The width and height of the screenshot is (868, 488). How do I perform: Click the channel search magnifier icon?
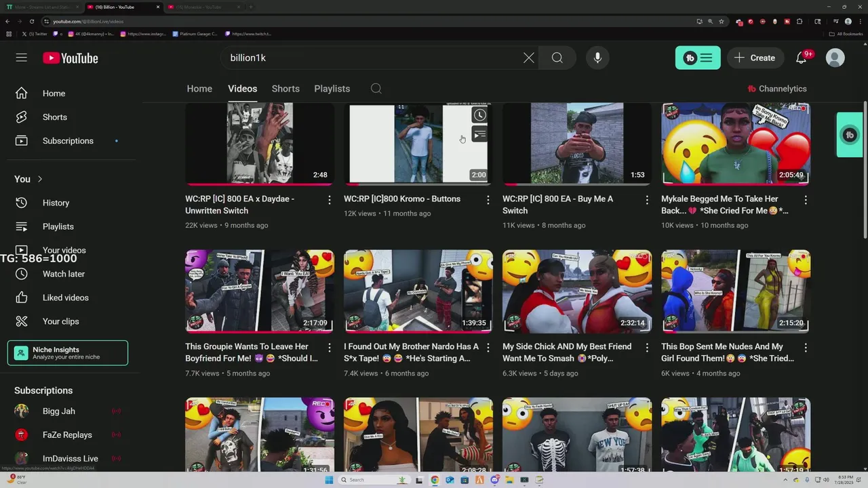[x=376, y=89]
